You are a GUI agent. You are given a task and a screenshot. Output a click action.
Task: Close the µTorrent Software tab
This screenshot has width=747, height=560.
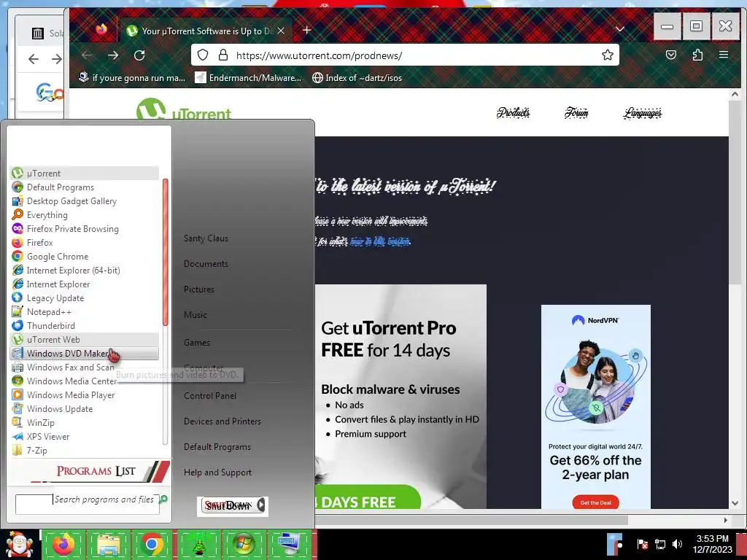coord(281,31)
